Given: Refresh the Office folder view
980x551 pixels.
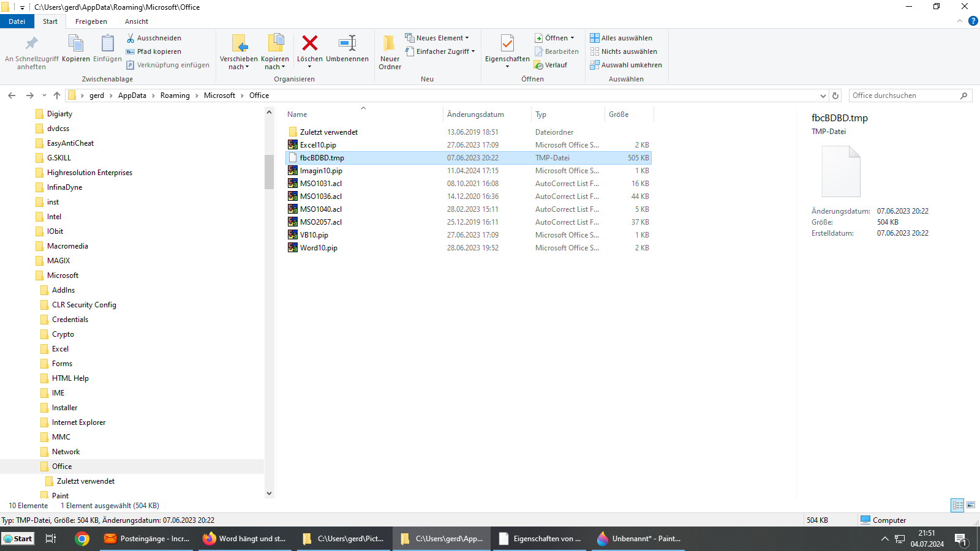Looking at the screenshot, I should (835, 96).
